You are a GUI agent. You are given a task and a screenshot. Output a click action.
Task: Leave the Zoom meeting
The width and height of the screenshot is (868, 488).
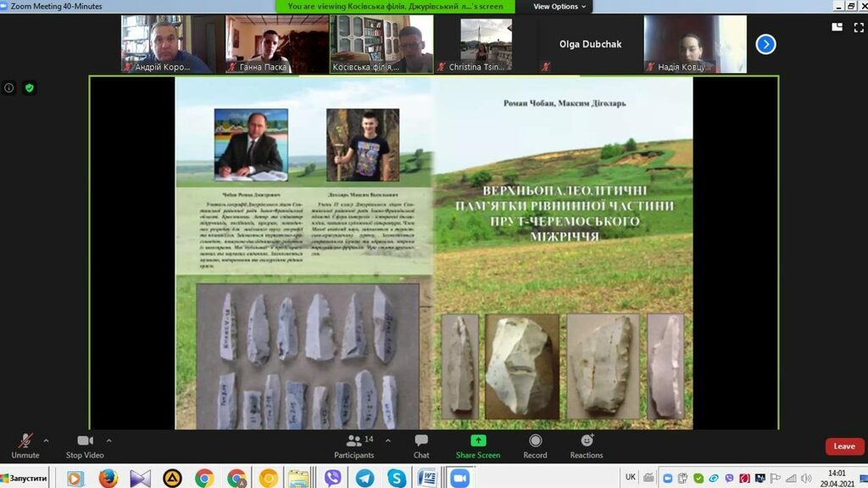[x=844, y=446]
